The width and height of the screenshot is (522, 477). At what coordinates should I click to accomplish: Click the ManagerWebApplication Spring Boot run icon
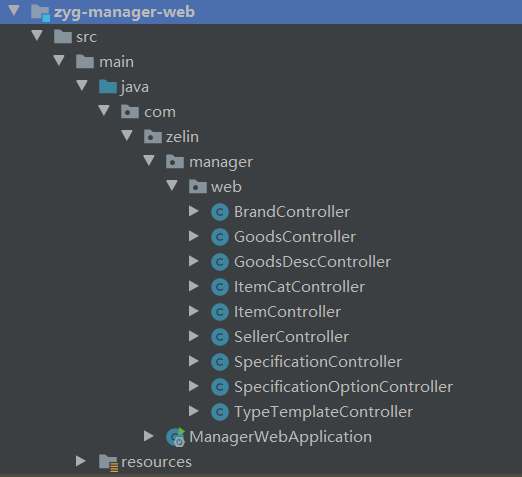[x=176, y=437]
